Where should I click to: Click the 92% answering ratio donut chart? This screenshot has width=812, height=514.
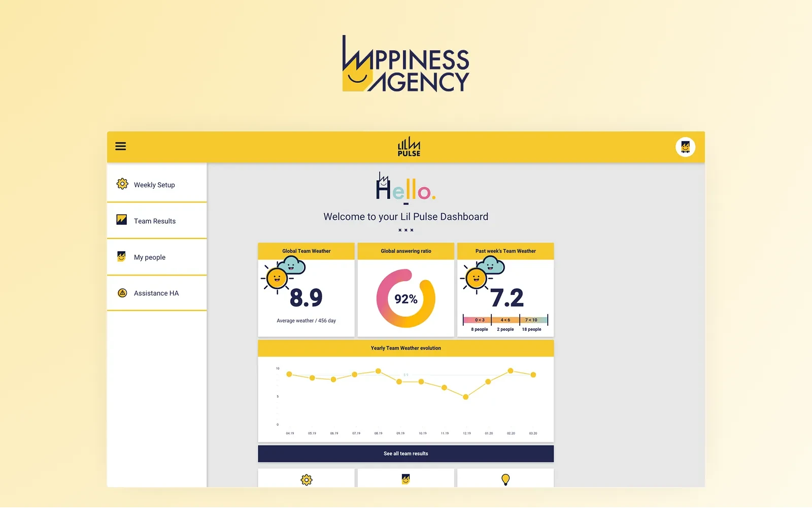pos(405,299)
